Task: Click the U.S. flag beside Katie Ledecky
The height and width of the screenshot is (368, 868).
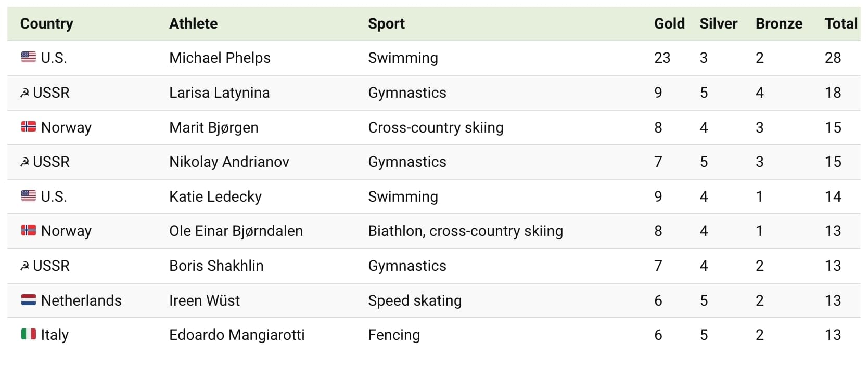Action: tap(29, 196)
